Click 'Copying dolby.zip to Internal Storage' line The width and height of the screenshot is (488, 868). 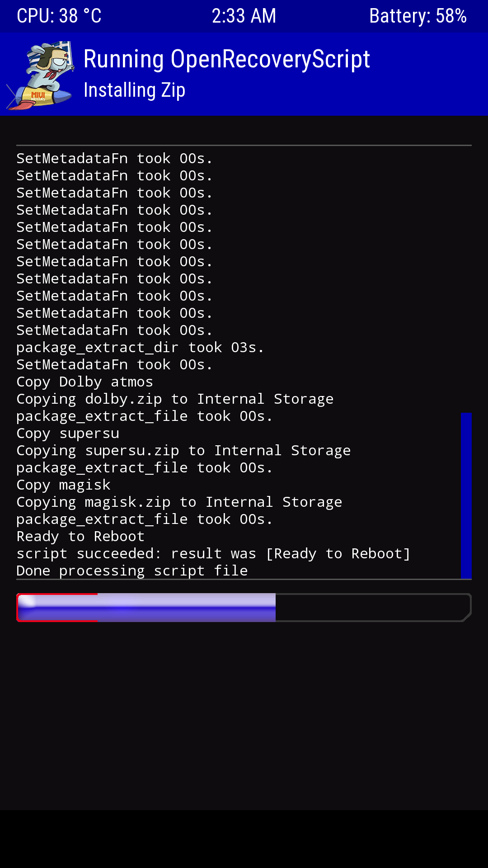(x=175, y=399)
